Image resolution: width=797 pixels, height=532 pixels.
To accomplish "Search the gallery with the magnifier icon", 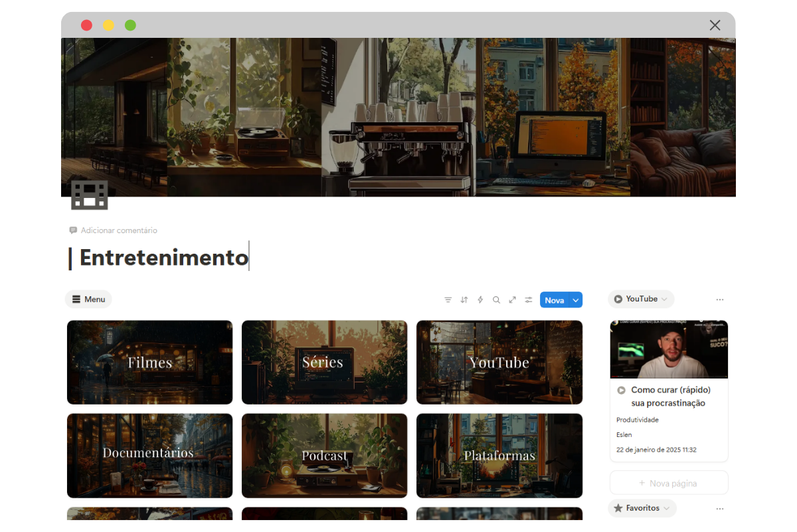I will tap(496, 300).
